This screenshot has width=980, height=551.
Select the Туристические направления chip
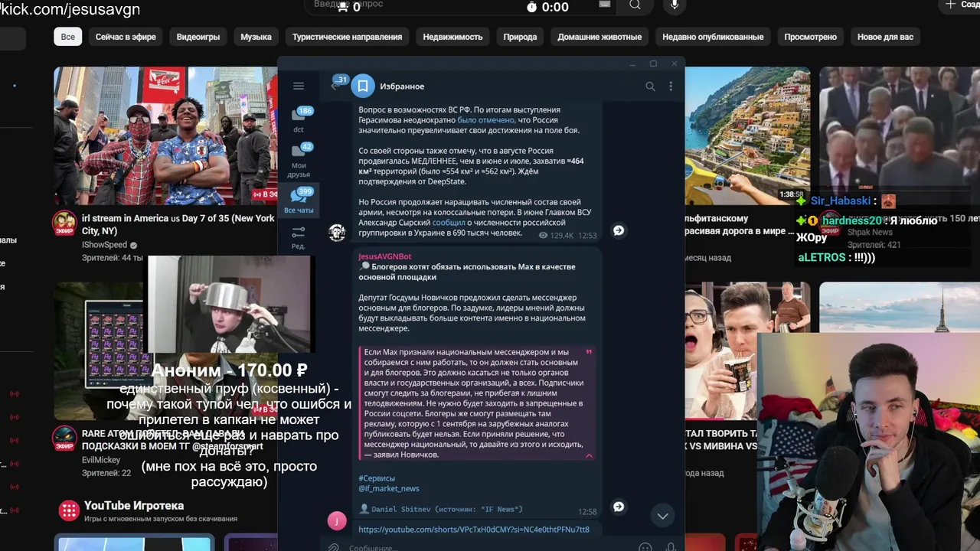click(347, 37)
